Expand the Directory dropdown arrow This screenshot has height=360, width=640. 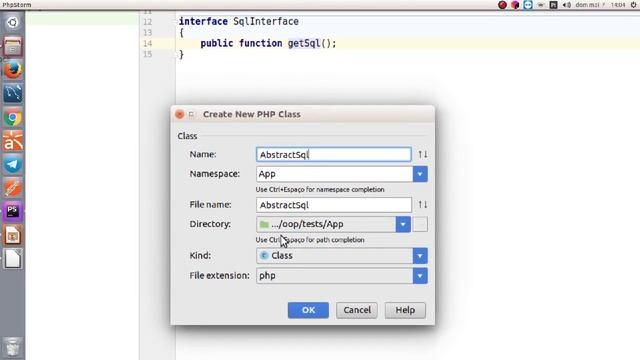[x=403, y=224]
